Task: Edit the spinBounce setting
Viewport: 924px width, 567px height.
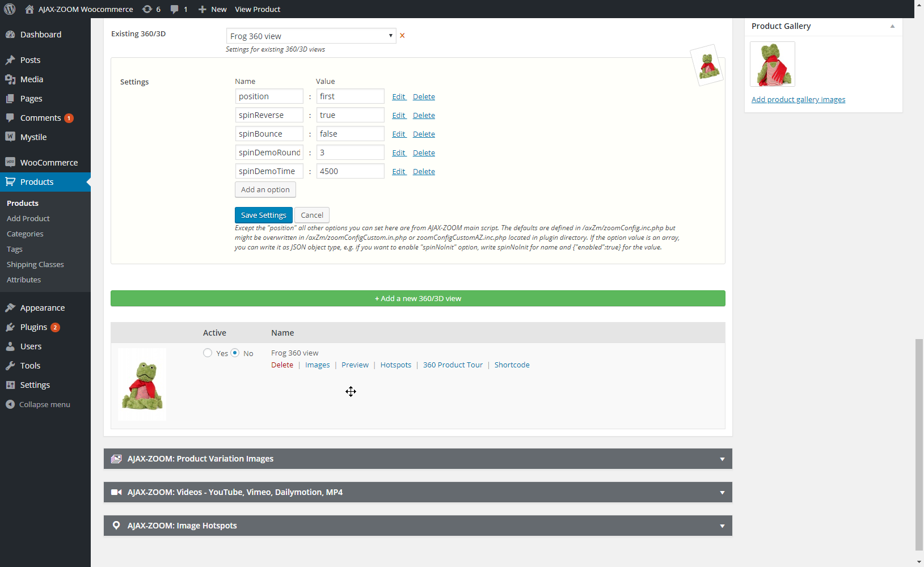Action: pyautogui.click(x=399, y=134)
